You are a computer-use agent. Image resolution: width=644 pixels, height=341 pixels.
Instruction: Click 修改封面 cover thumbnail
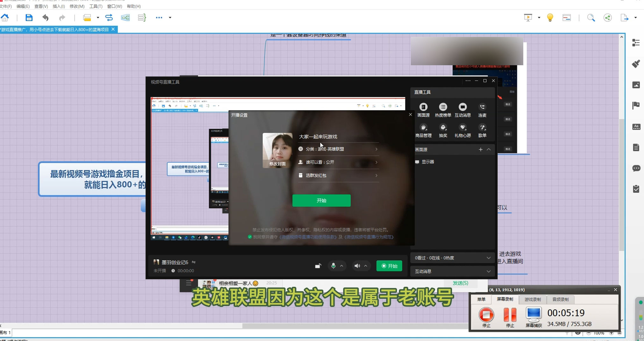point(277,150)
